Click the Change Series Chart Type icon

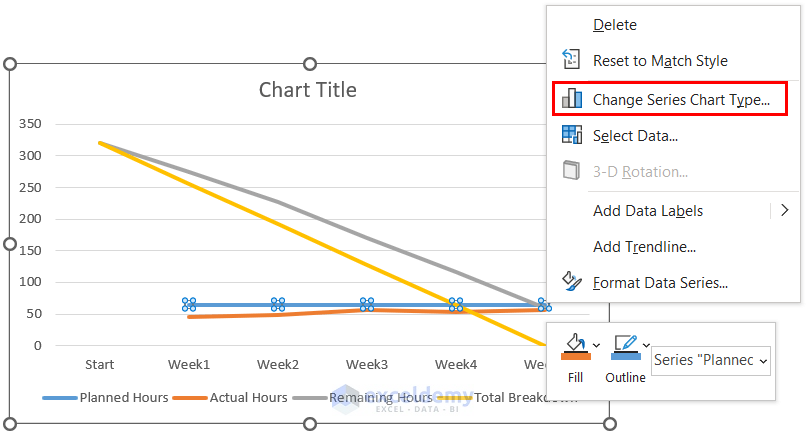coord(572,99)
